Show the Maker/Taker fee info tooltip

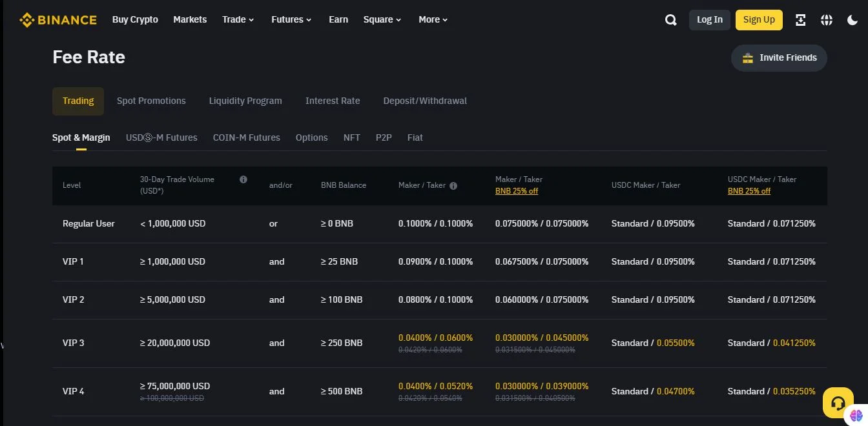pyautogui.click(x=453, y=185)
